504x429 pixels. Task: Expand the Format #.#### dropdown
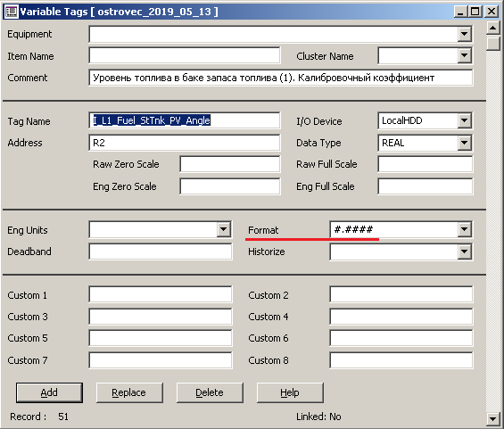[x=464, y=229]
